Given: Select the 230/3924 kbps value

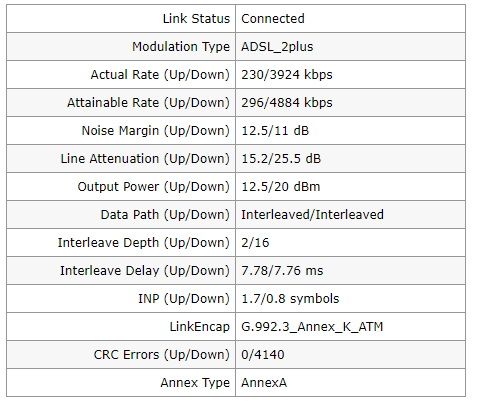Looking at the screenshot, I should (x=287, y=75).
